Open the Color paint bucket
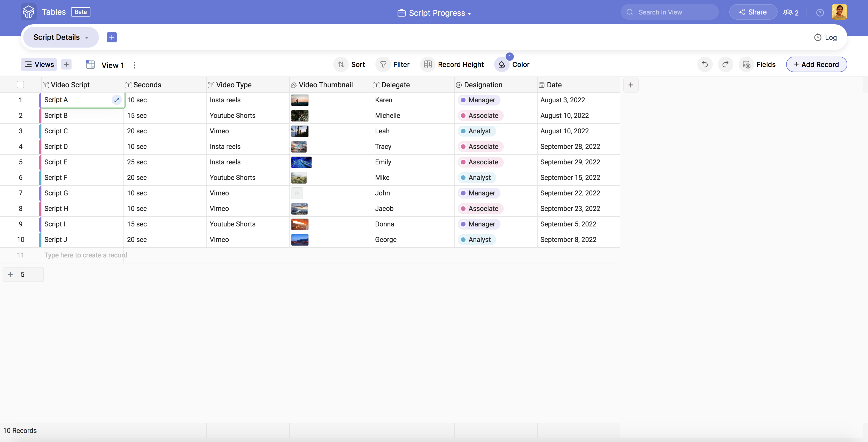This screenshot has height=442, width=868. pos(502,64)
